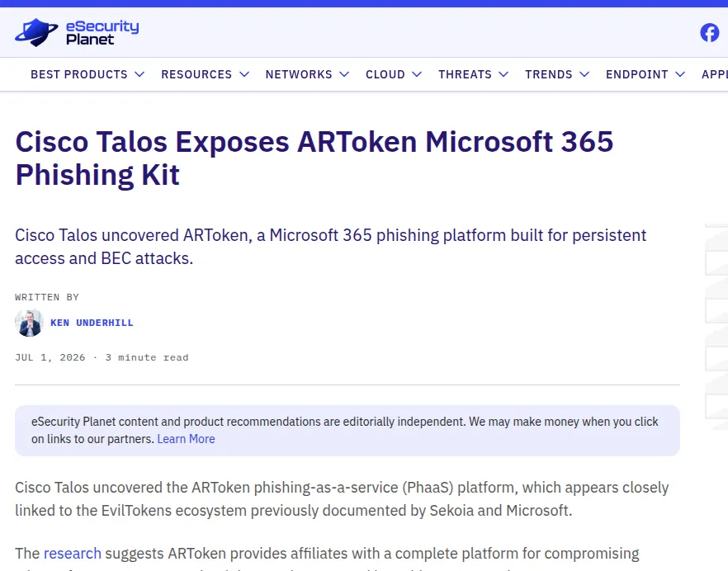The image size is (728, 571).
Task: Open the Endpoint menu item
Action: pos(636,74)
